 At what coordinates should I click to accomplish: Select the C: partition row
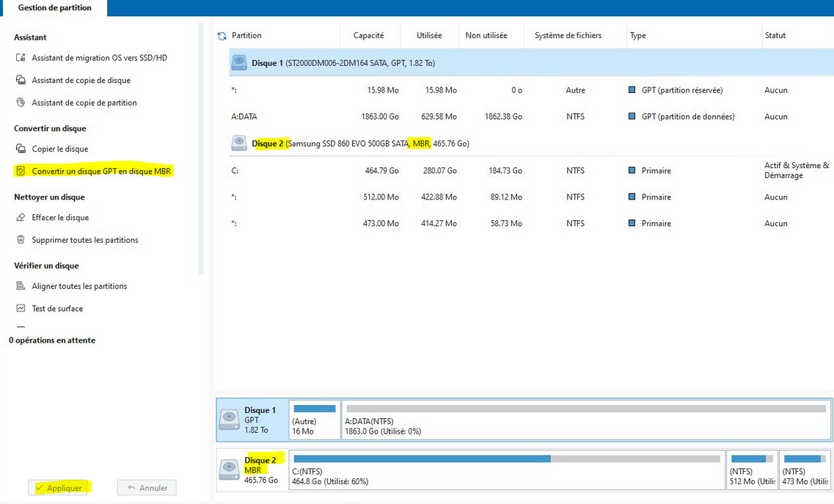(531, 170)
